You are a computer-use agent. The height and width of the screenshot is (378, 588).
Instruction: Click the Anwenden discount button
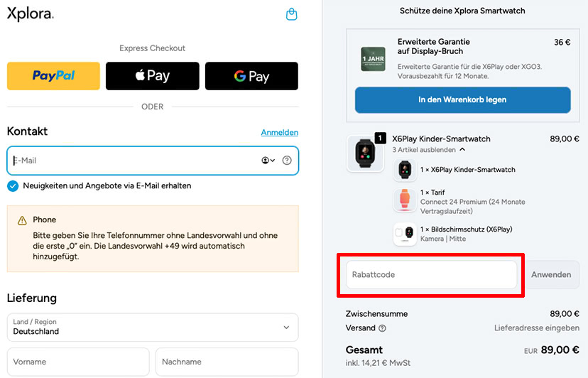551,275
